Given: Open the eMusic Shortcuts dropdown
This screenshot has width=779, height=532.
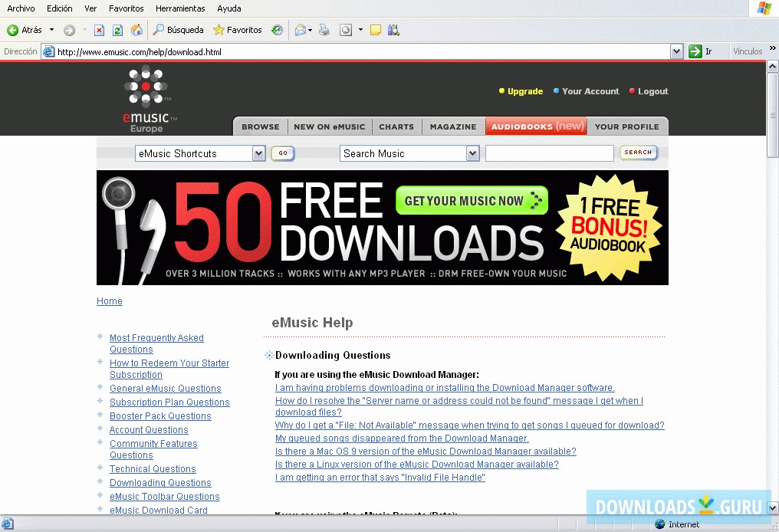Looking at the screenshot, I should [200, 153].
